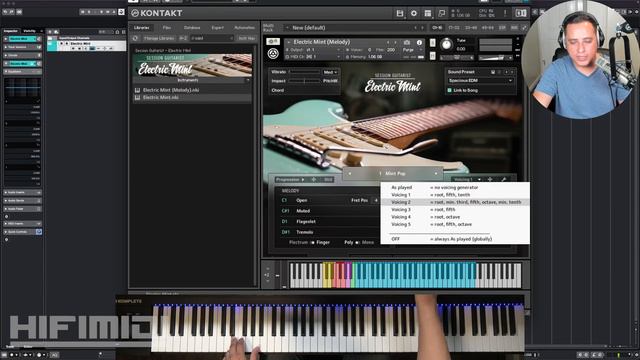This screenshot has height=360, width=640.
Task: Select As played option
Action: [x=455, y=187]
